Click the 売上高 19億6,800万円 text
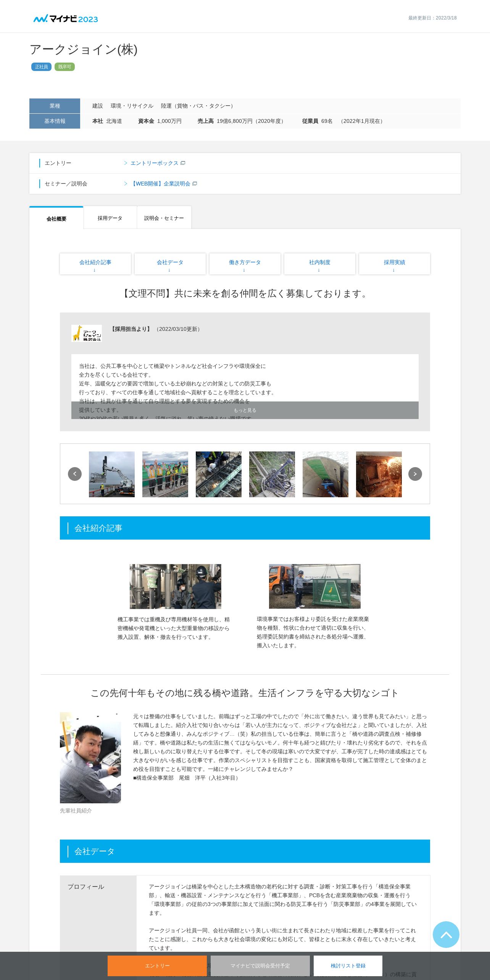This screenshot has height=980, width=490. coord(242,121)
